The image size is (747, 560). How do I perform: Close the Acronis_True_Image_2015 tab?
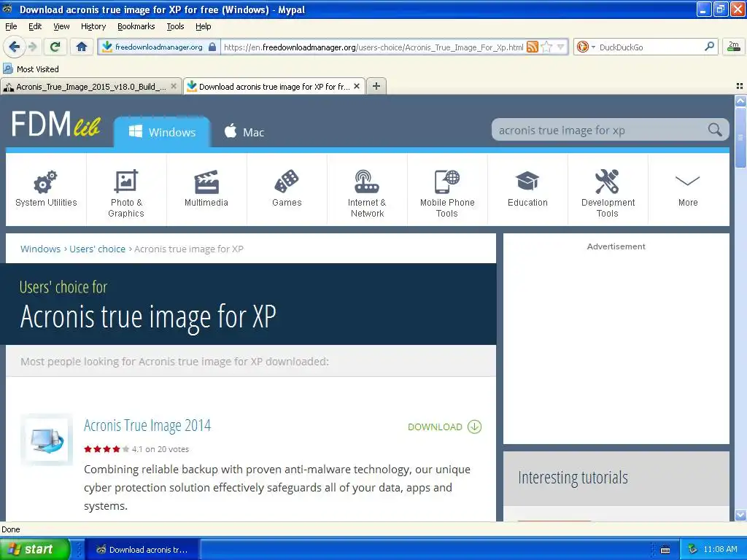[x=174, y=86]
